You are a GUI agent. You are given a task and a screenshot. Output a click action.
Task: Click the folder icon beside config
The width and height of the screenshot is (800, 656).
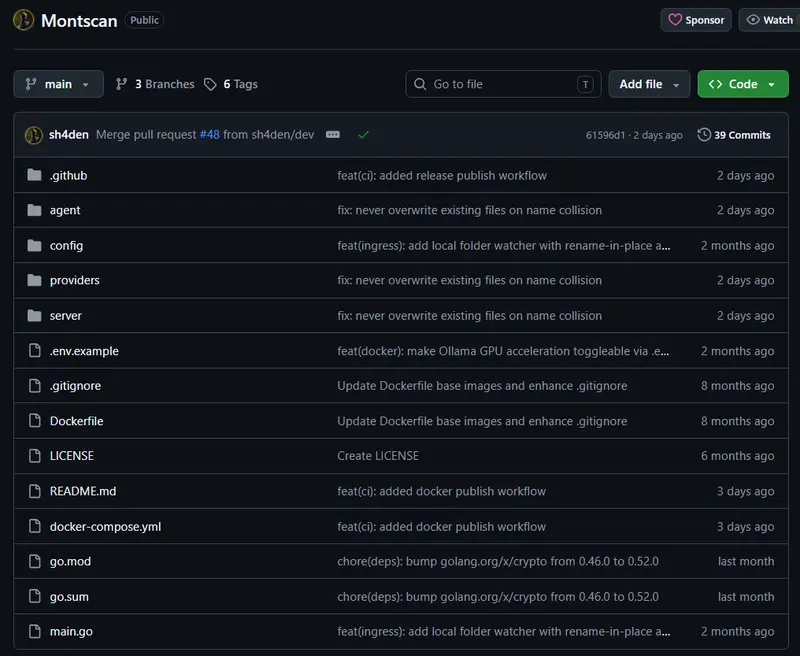click(34, 246)
